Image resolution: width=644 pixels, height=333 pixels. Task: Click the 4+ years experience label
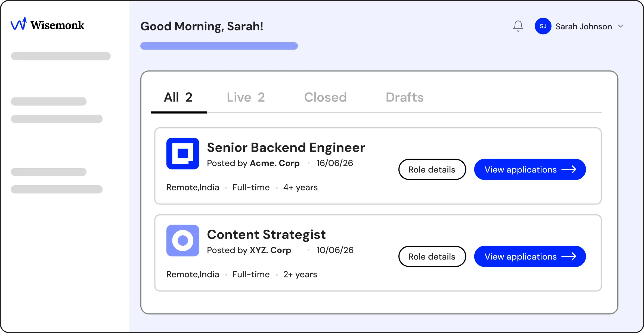(x=301, y=187)
